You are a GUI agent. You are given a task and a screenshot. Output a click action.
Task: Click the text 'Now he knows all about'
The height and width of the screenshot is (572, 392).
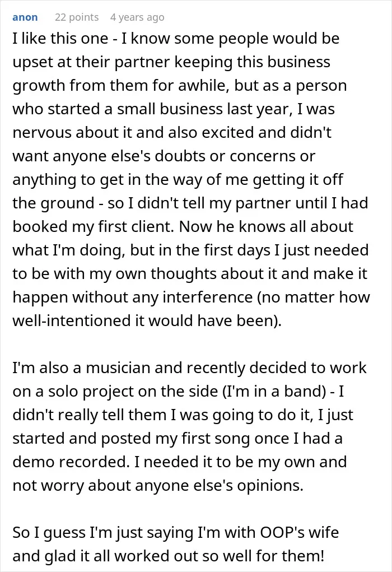click(266, 226)
